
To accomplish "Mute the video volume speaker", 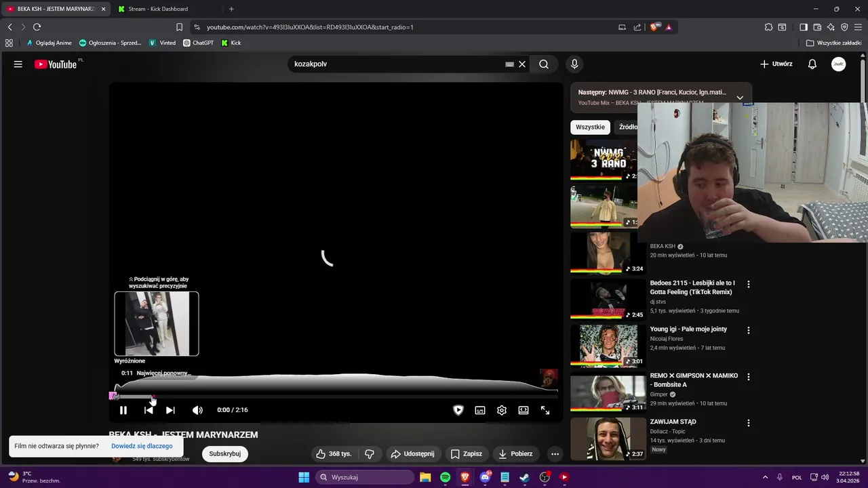I will [x=197, y=410].
